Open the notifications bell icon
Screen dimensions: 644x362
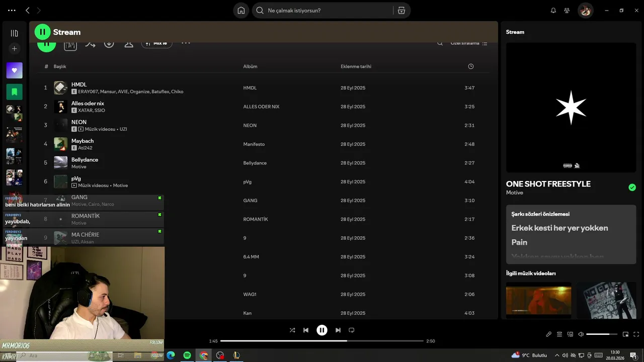553,11
